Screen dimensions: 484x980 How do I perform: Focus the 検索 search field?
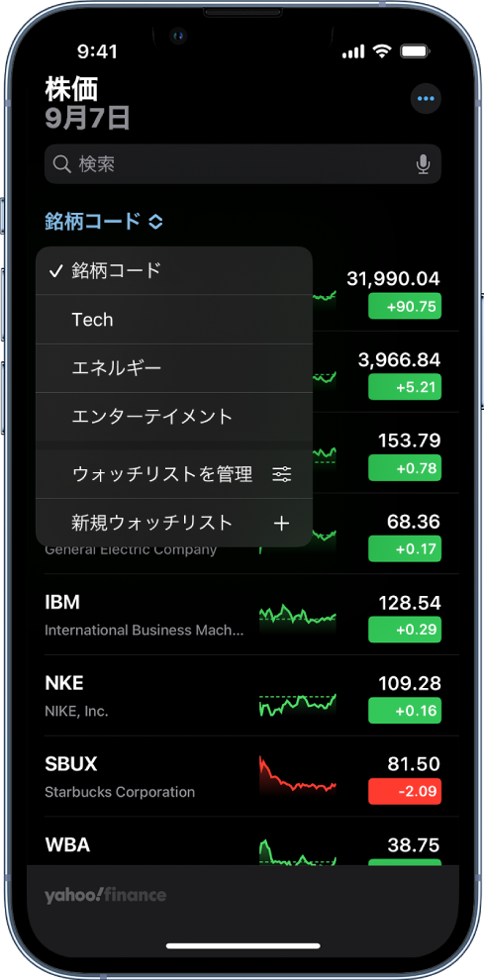coord(242,164)
